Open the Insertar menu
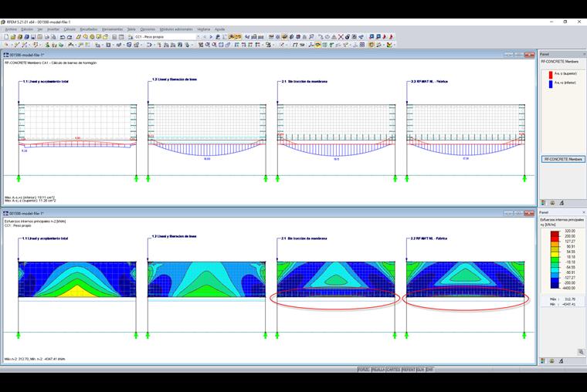 click(53, 29)
